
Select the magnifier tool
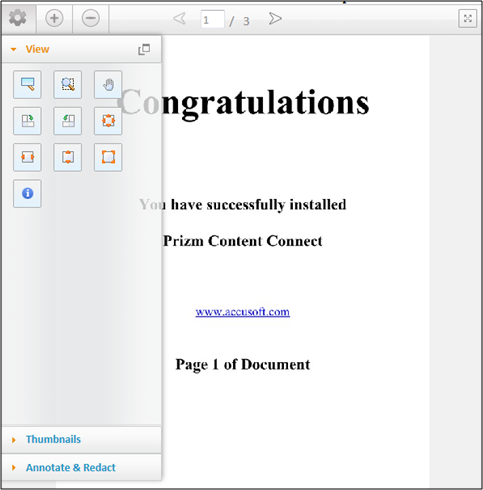[x=27, y=84]
